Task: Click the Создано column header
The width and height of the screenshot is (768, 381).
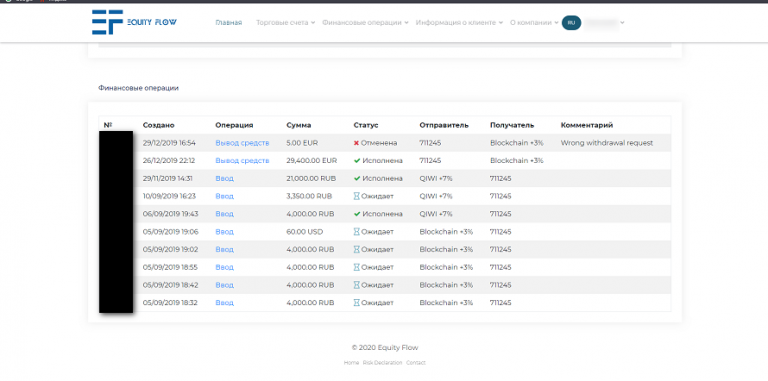Action: [x=158, y=125]
